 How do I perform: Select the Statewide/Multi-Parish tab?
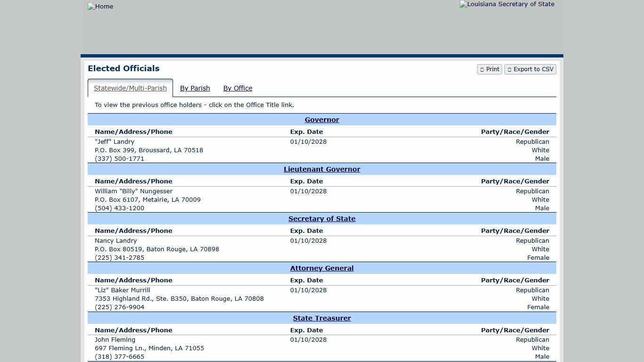pos(130,88)
